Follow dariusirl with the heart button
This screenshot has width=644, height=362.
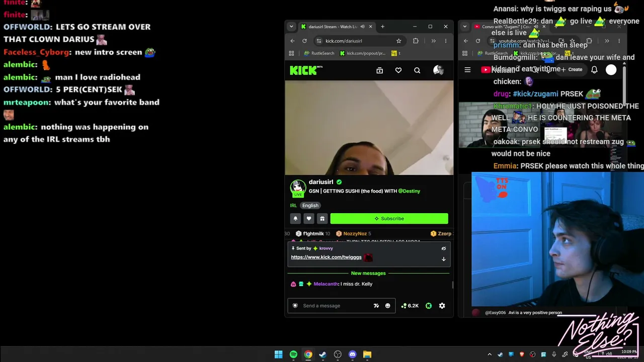[309, 218]
